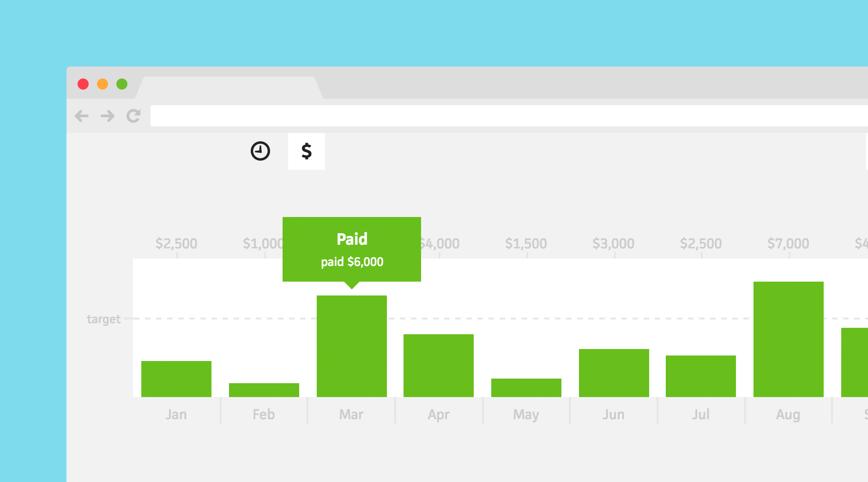Select the dollar sign money tab
Screen dimensions: 868x482
pos(307,151)
